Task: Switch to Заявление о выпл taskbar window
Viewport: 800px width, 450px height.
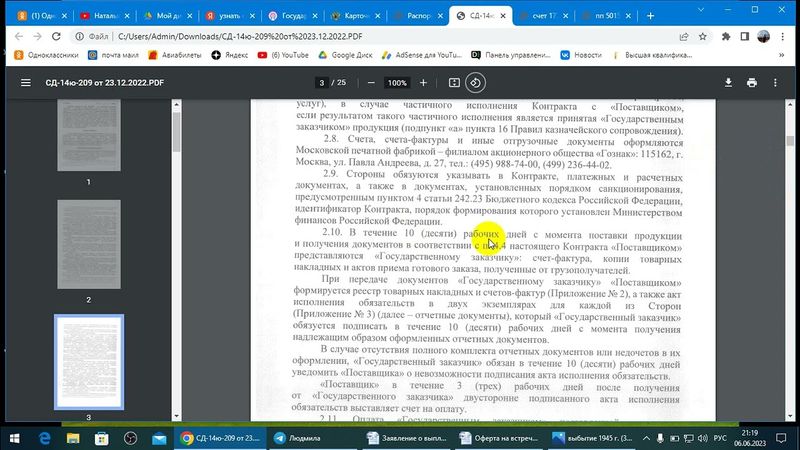Action: point(407,438)
